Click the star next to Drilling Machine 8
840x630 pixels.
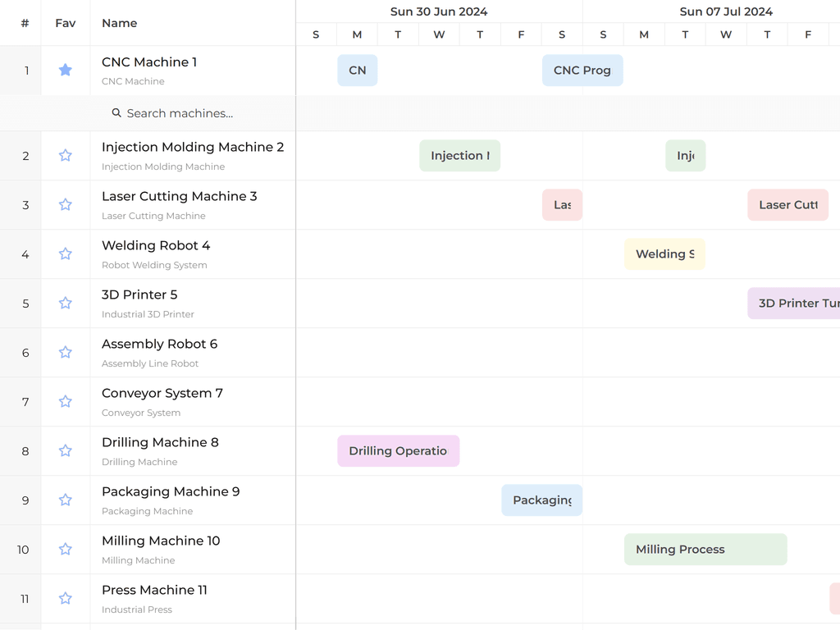[x=65, y=450]
